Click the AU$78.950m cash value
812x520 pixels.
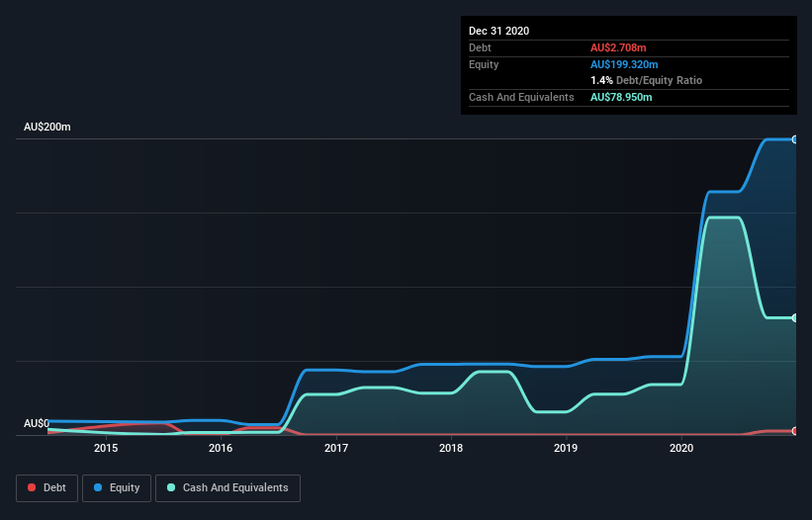[x=621, y=97]
